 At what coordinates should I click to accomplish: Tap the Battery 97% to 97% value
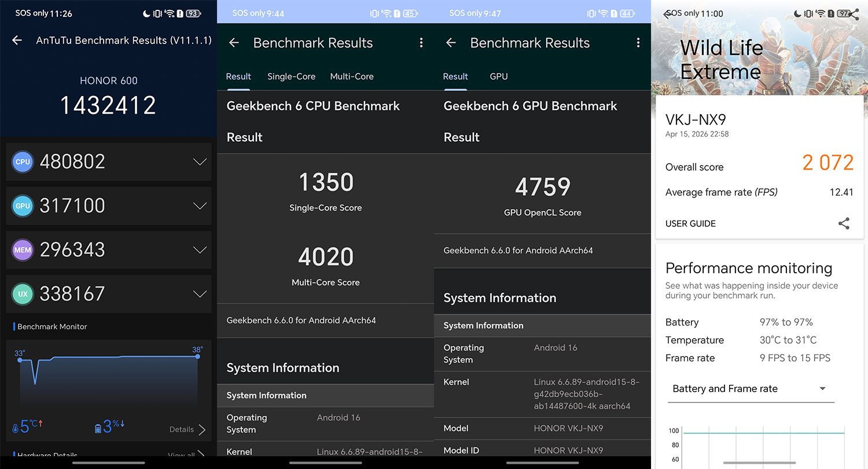click(786, 322)
